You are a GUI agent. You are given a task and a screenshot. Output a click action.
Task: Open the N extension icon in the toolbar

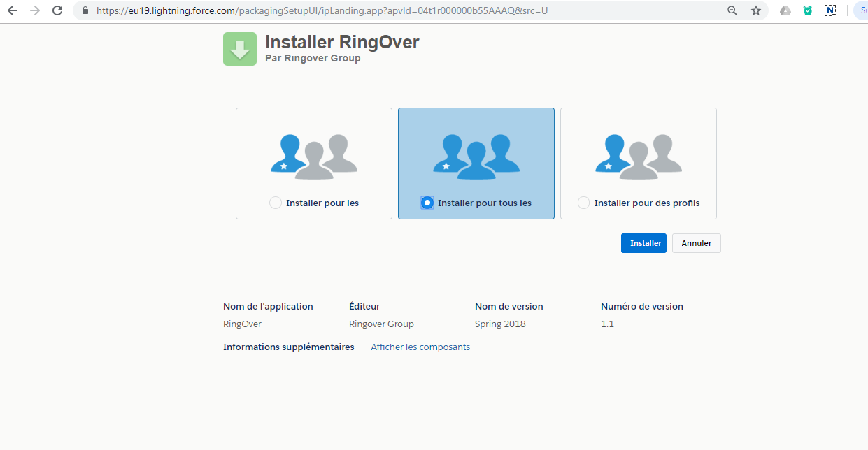click(830, 10)
